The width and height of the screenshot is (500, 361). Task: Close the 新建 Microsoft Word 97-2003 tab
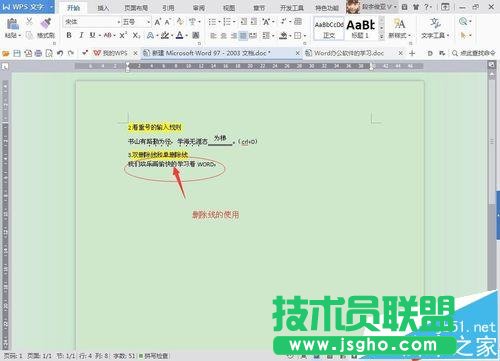point(298,53)
